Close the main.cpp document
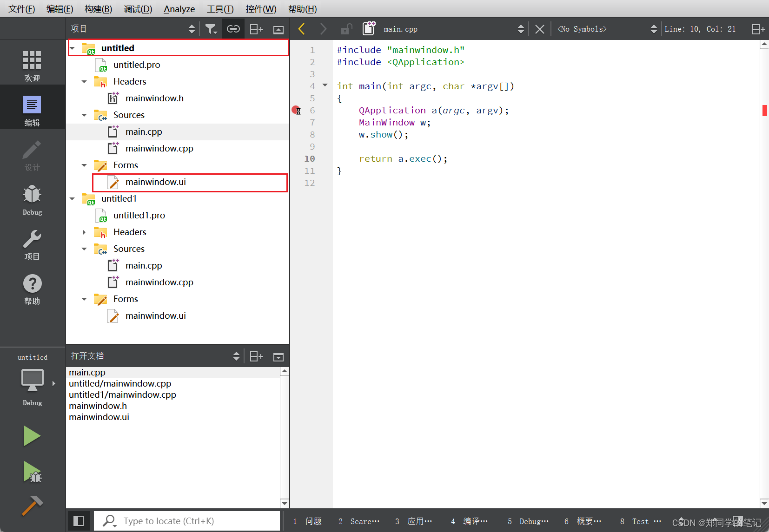The height and width of the screenshot is (532, 769). [x=540, y=29]
